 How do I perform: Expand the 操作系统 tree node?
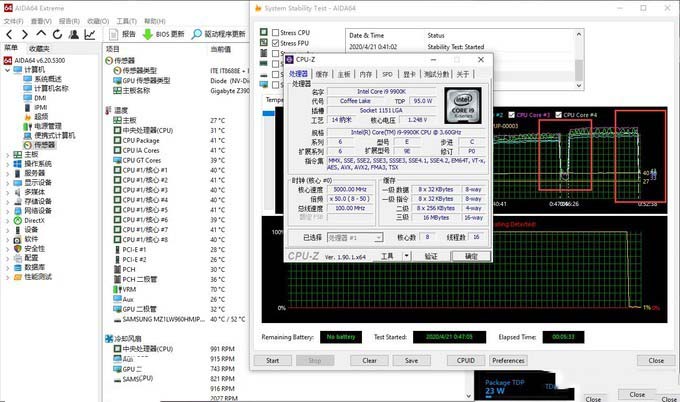(7, 164)
